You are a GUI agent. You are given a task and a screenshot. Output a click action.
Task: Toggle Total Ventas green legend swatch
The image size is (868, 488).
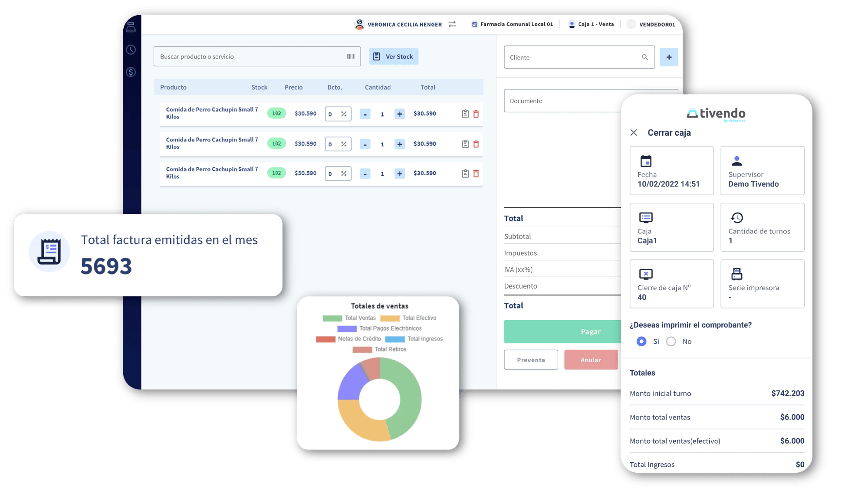332,318
